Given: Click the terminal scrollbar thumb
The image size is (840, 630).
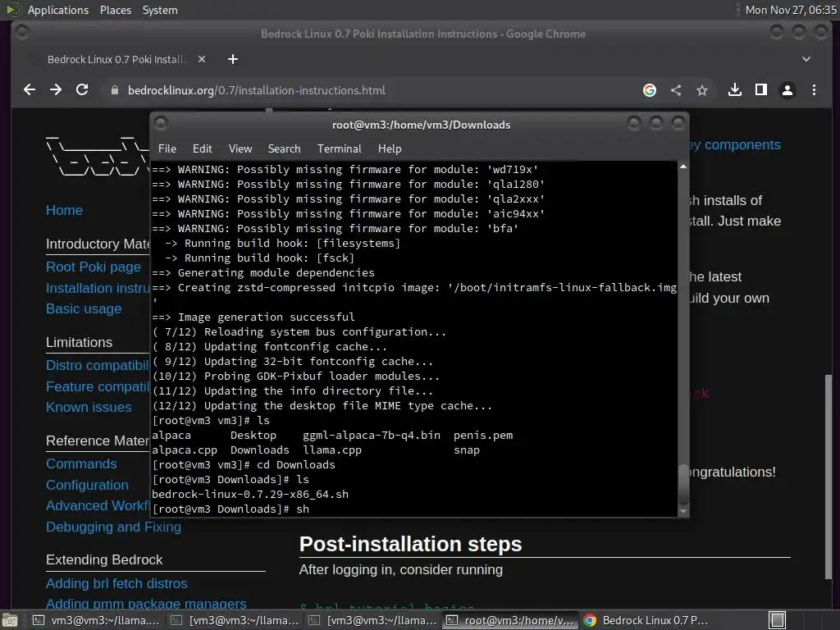Looking at the screenshot, I should [683, 484].
